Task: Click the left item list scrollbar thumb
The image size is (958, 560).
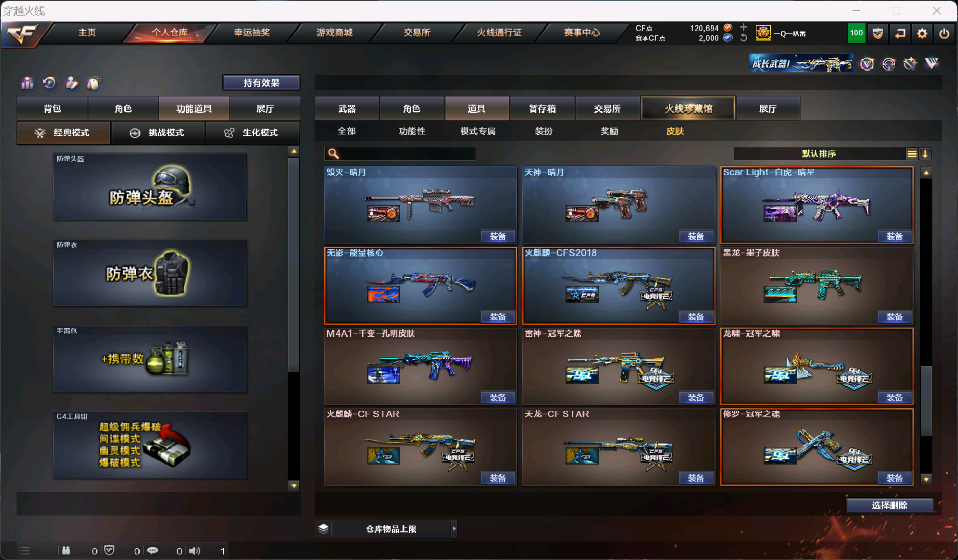Action: tap(294, 265)
